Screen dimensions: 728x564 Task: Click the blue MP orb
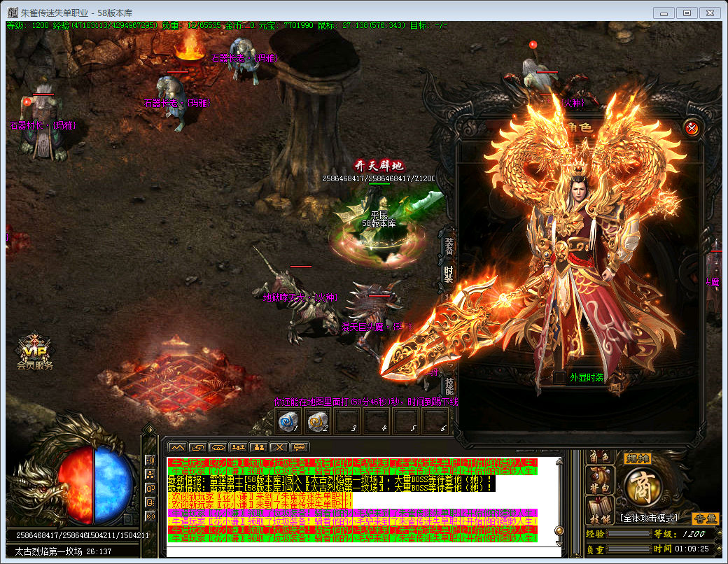point(113,486)
